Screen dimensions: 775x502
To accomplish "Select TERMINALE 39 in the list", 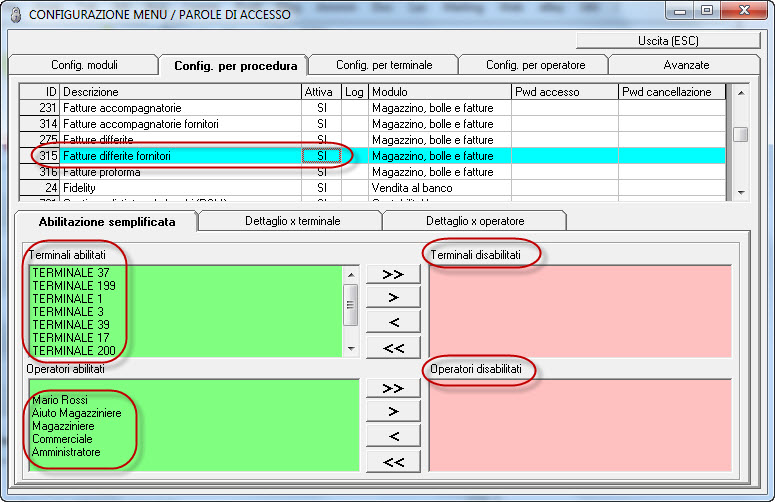I will pyautogui.click(x=71, y=325).
